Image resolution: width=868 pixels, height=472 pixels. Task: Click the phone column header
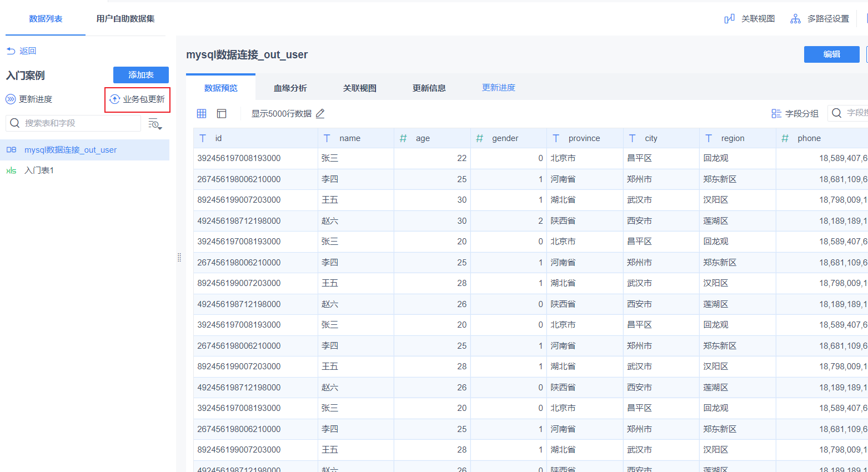[822, 138]
